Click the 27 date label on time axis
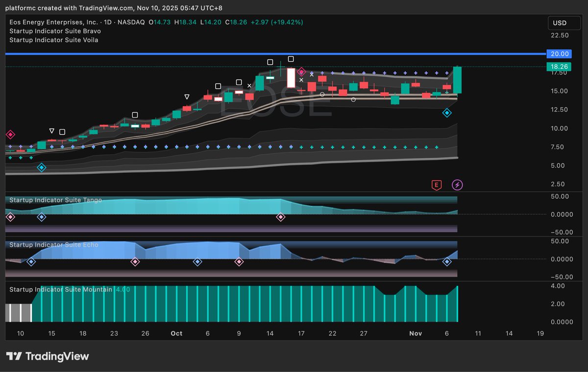Viewport: 588px width, 372px height. tap(364, 333)
